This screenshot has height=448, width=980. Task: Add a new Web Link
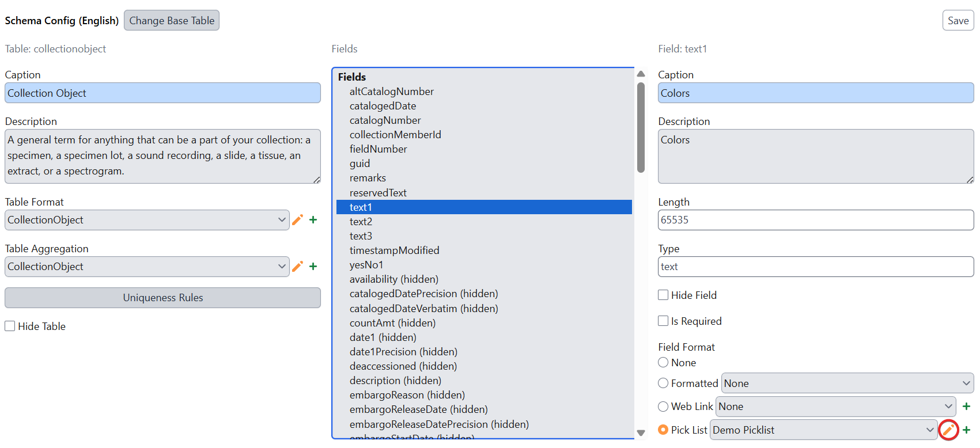click(x=967, y=407)
